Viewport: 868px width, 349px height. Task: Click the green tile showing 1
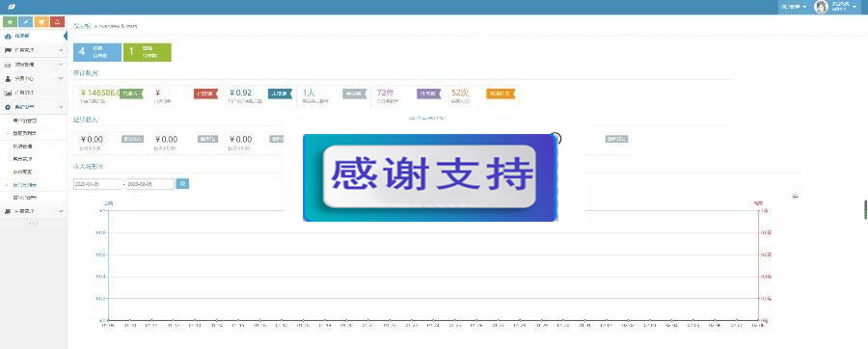point(147,52)
